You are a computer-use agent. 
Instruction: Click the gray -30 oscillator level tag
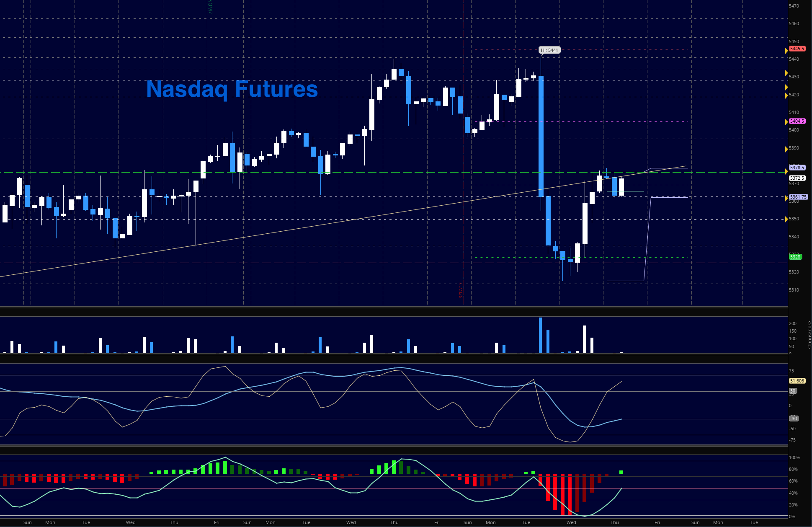[793, 418]
